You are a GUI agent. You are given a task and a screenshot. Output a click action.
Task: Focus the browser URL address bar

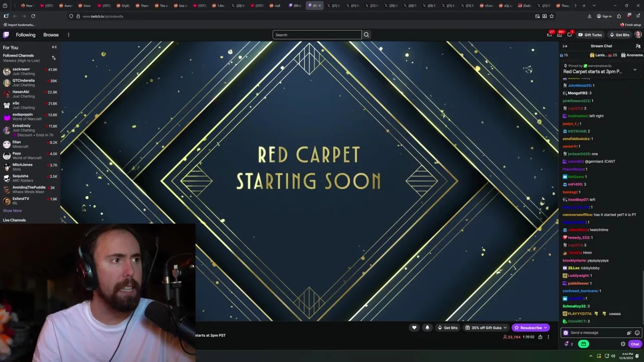tap(302, 16)
